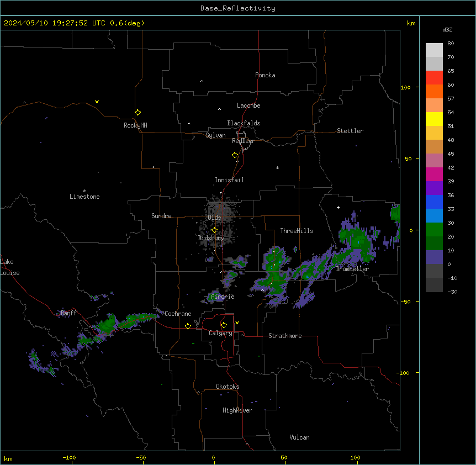Click the white plus marker north of Drumheller
The height and width of the screenshot is (465, 476).
pos(338,207)
